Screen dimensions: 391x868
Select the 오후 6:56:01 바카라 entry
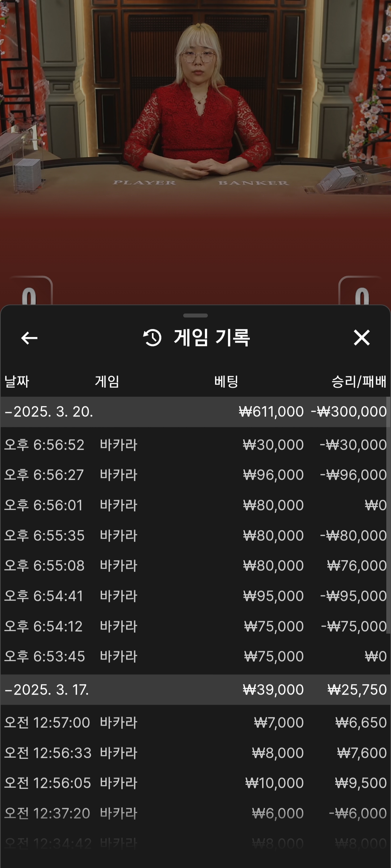pos(195,505)
